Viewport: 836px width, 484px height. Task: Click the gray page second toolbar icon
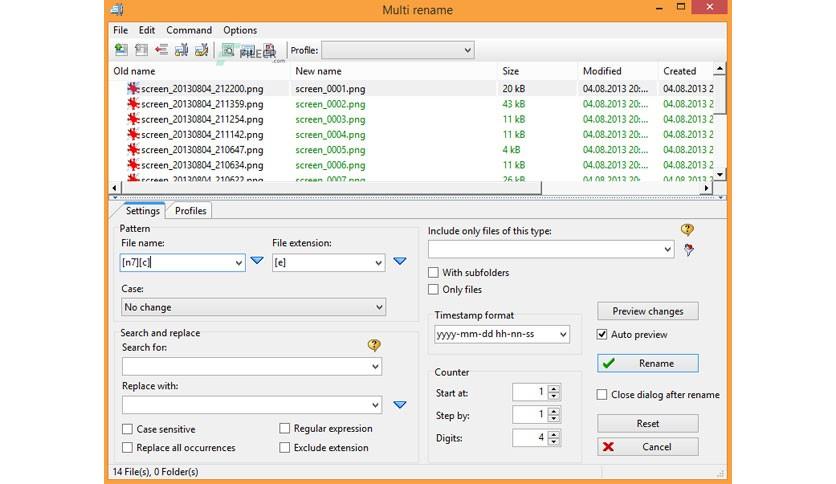[141, 50]
